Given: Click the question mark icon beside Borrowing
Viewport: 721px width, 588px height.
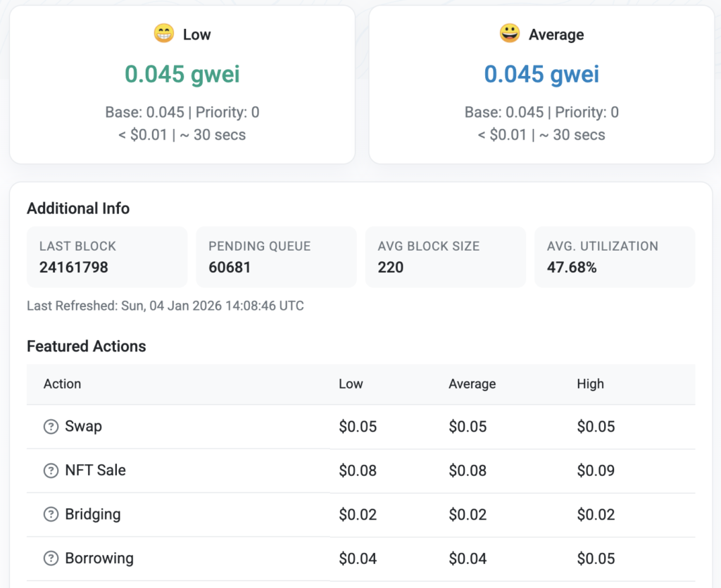Looking at the screenshot, I should coord(51,558).
